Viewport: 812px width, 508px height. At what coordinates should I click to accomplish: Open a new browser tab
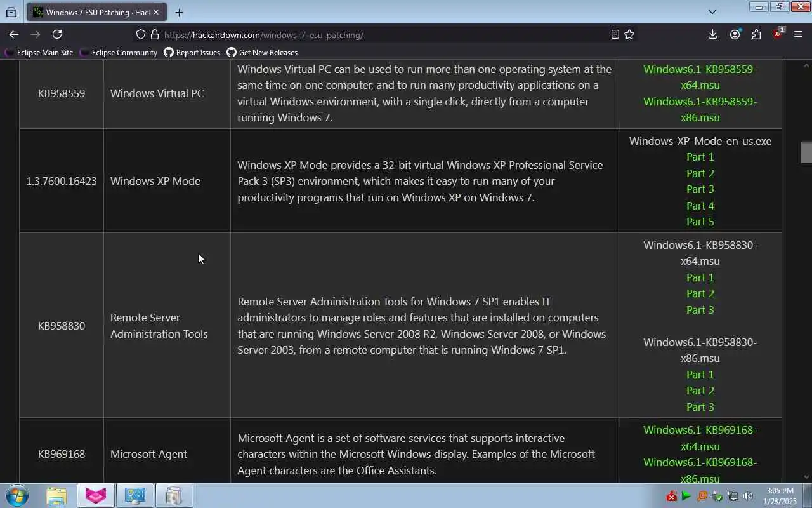179,12
